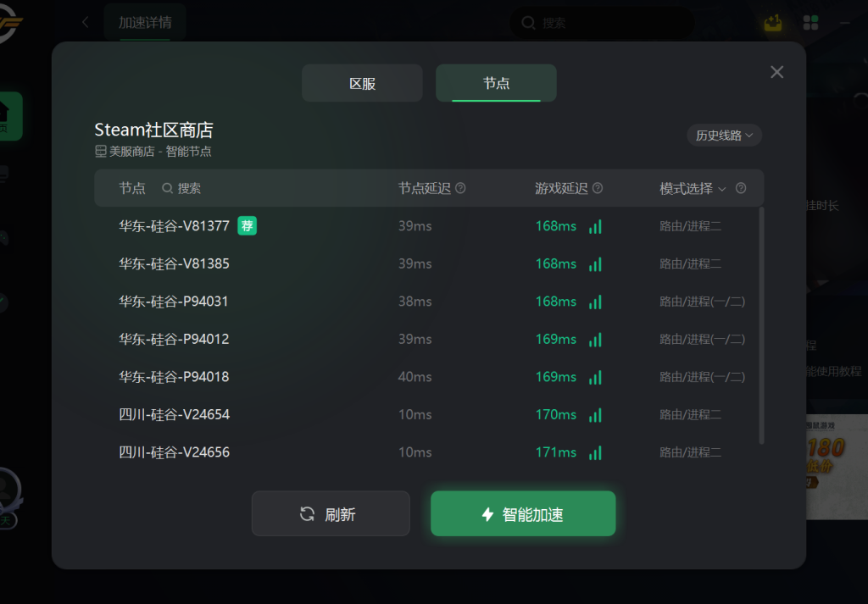Viewport: 868px width, 604px height.
Task: Click the 节点 search field
Action: click(x=181, y=189)
